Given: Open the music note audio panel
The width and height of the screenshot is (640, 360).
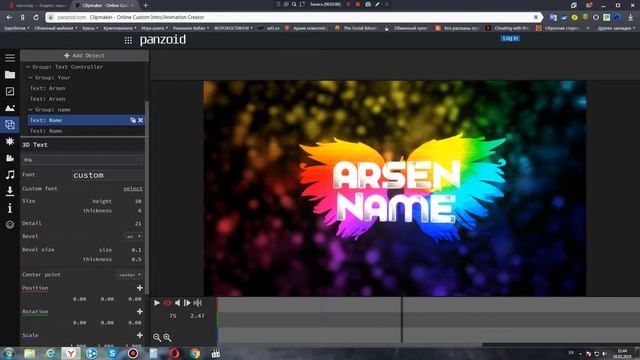Looking at the screenshot, I should (x=10, y=175).
